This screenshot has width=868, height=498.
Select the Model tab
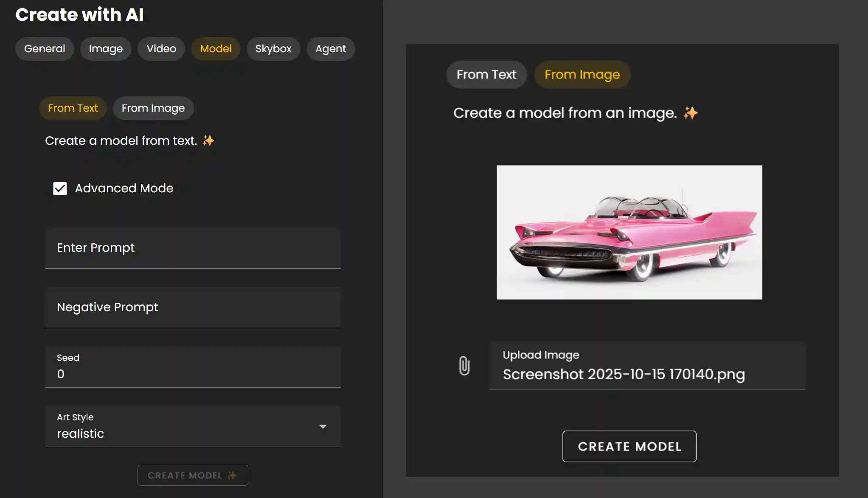(216, 48)
